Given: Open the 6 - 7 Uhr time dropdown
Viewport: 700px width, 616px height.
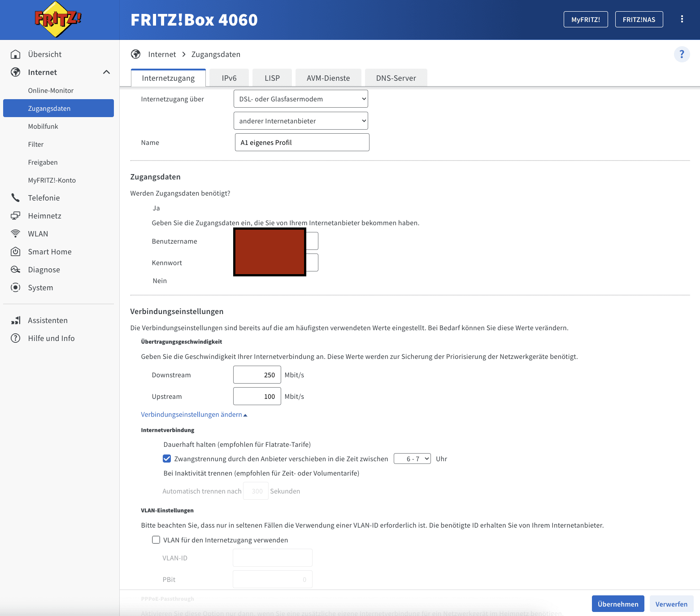Looking at the screenshot, I should pyautogui.click(x=412, y=459).
